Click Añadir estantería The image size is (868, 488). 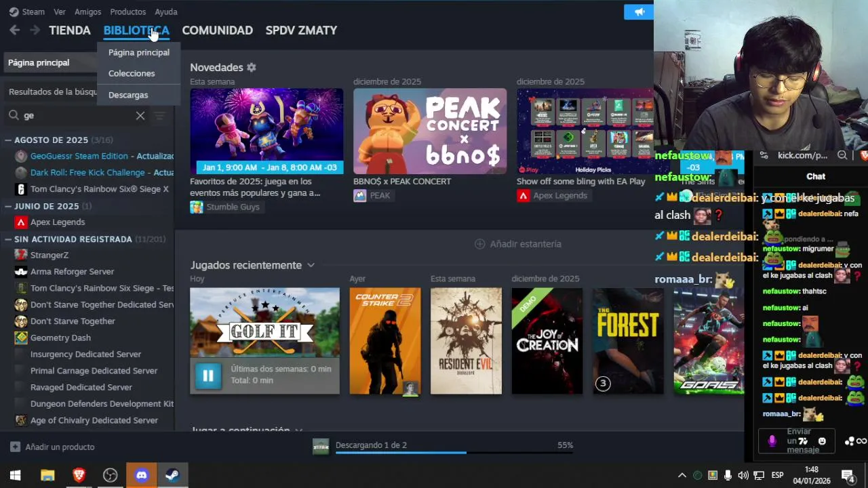point(518,244)
